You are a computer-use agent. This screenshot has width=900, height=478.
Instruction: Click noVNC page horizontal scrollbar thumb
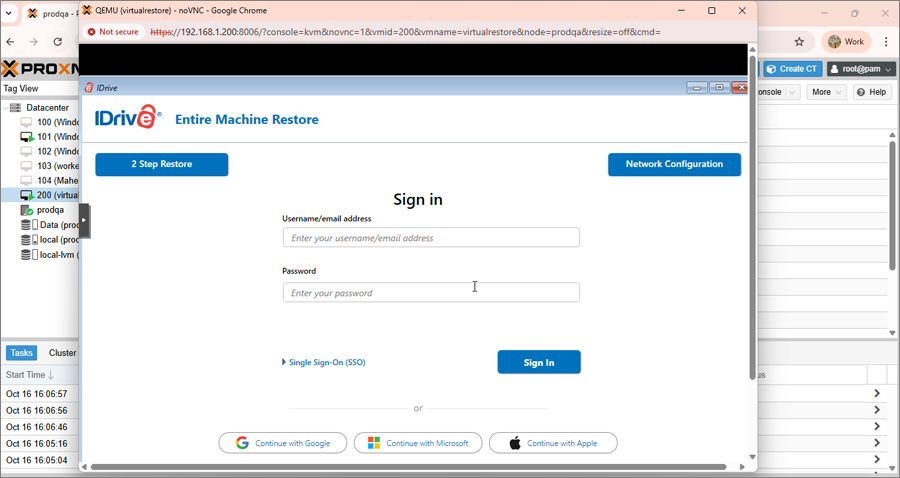click(x=409, y=467)
